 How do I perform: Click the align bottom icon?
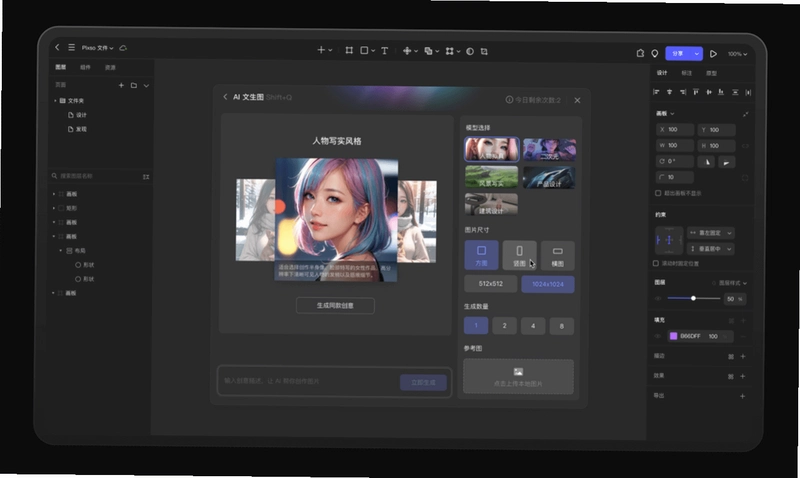[721, 92]
